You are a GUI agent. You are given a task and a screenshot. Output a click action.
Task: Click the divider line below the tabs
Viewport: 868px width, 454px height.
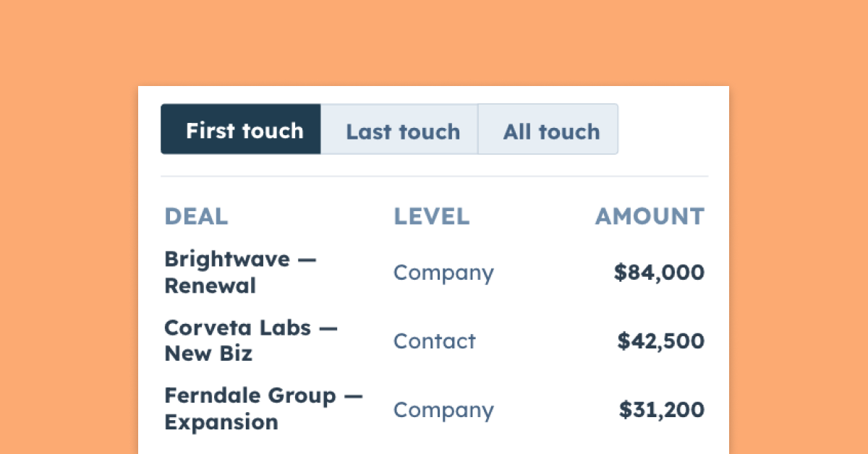434,176
